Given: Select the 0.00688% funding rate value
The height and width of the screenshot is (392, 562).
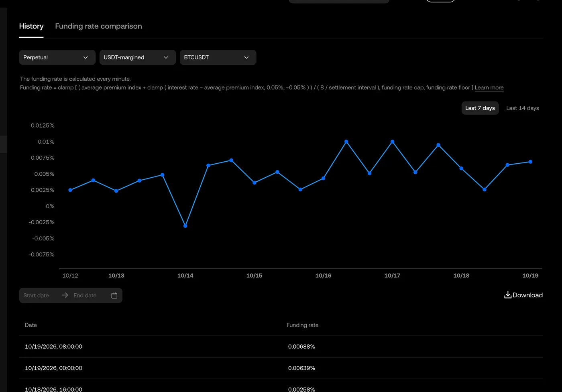Looking at the screenshot, I should coord(301,347).
